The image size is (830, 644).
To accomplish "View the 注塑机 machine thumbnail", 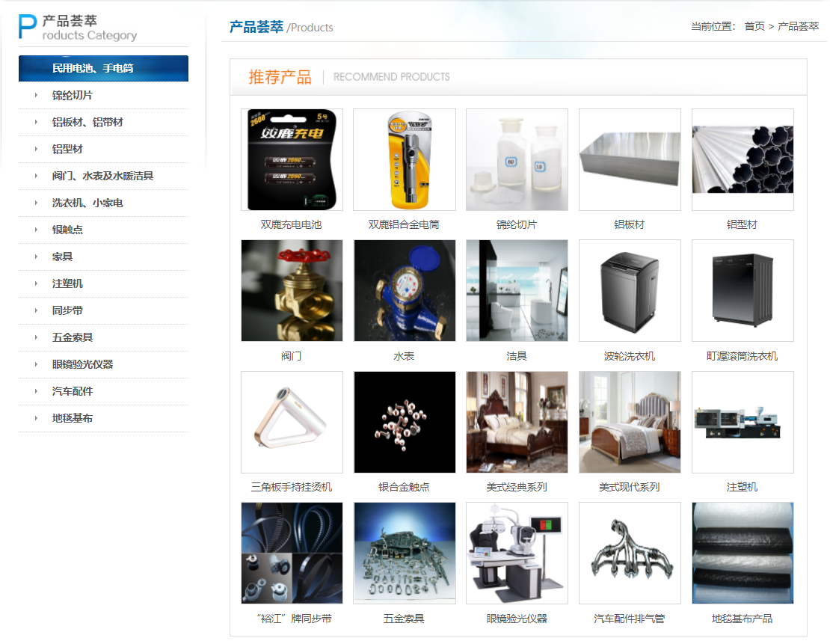I will click(743, 422).
